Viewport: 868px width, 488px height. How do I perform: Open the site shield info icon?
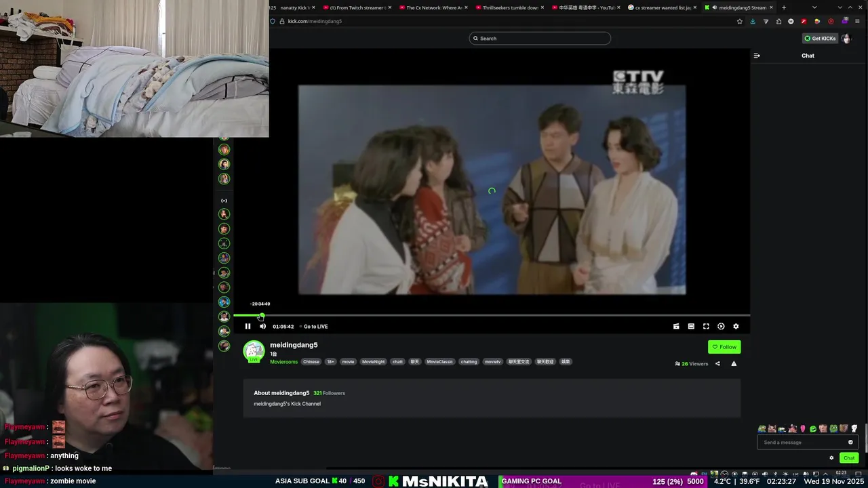(x=273, y=21)
